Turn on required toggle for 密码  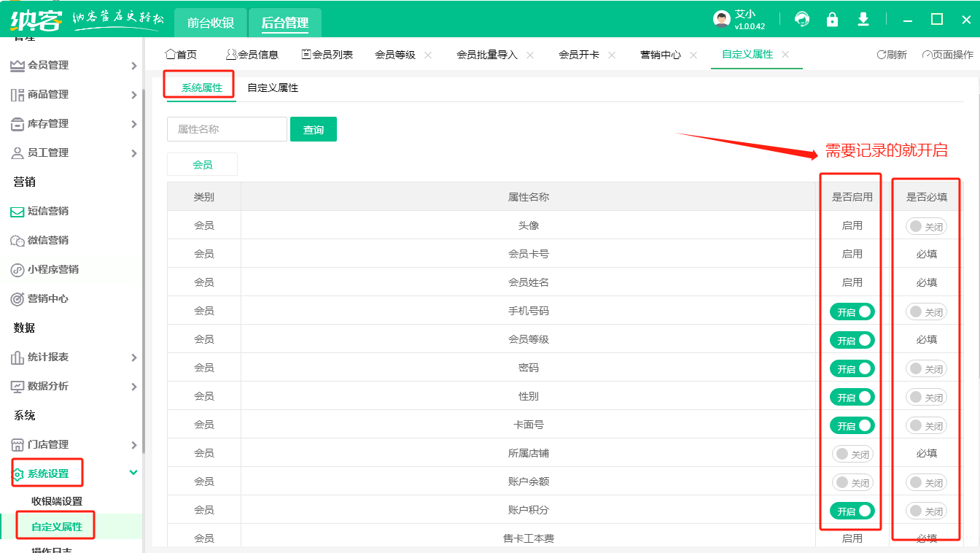click(x=926, y=369)
